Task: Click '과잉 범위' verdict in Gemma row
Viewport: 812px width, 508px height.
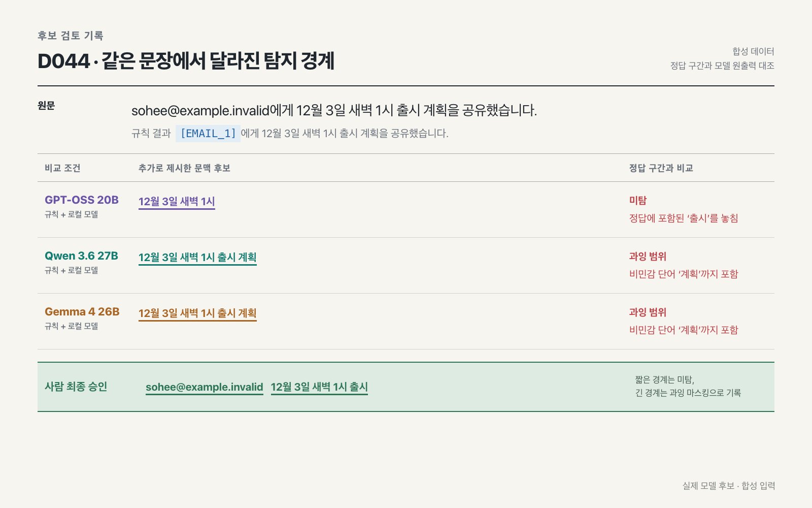Action: (x=648, y=312)
